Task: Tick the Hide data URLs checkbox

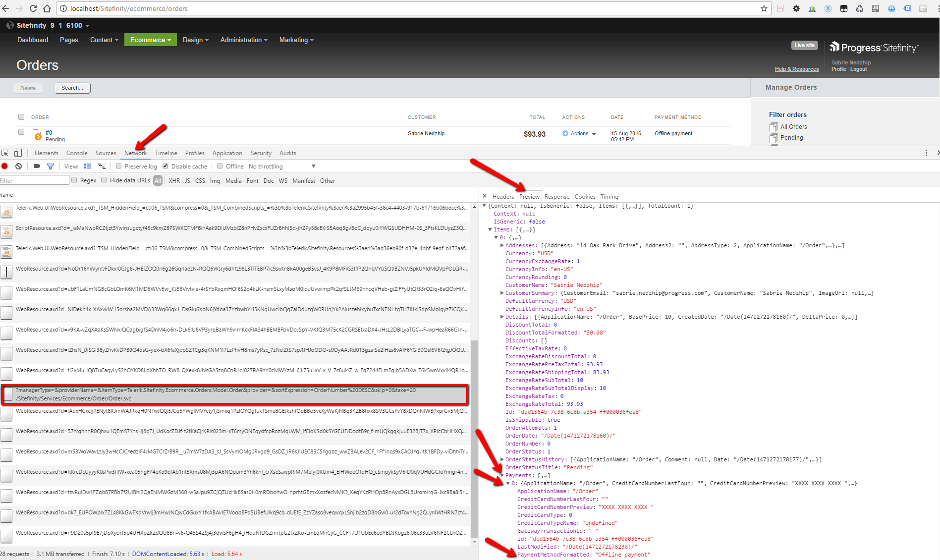Action: (104, 180)
